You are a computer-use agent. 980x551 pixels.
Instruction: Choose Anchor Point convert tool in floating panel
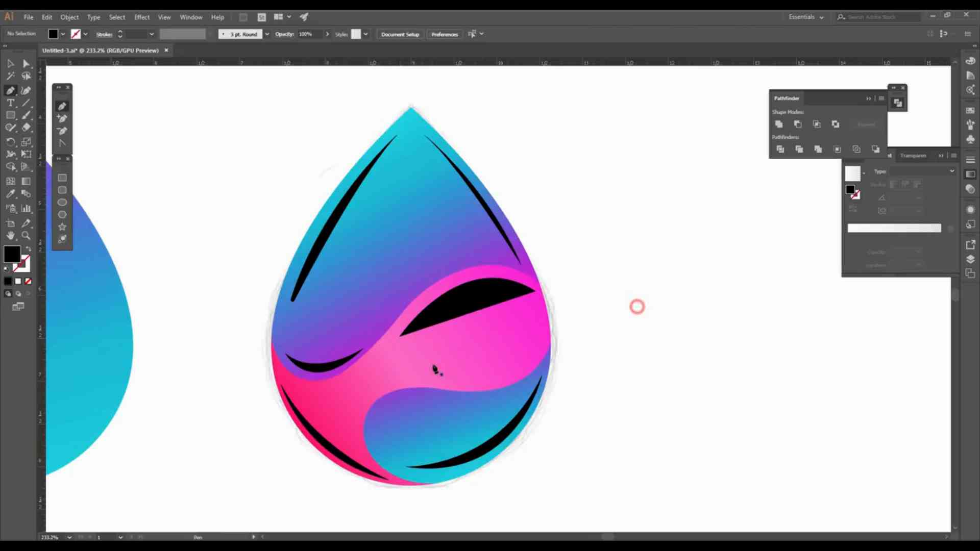click(x=62, y=143)
